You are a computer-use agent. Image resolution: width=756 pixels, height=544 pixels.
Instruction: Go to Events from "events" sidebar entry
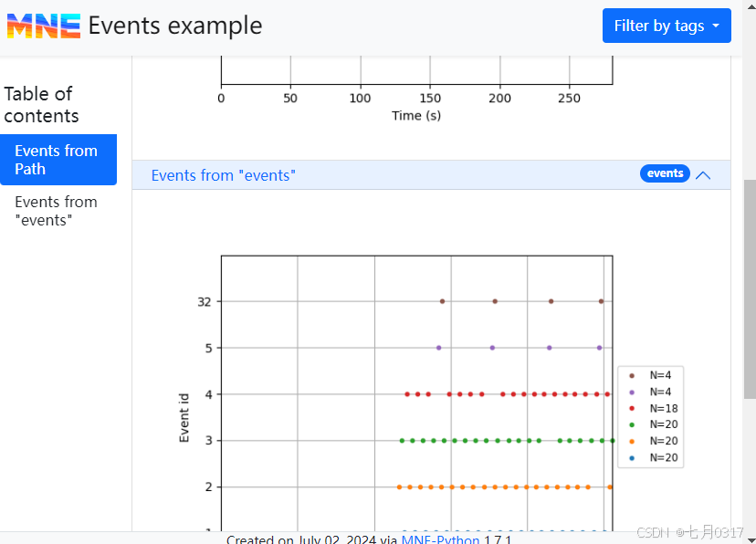56,211
